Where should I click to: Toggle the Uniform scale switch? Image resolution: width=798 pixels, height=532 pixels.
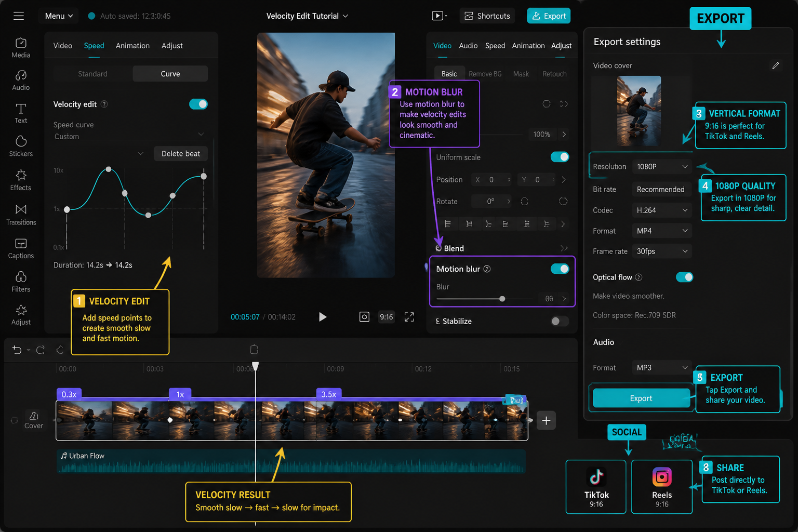(x=560, y=157)
